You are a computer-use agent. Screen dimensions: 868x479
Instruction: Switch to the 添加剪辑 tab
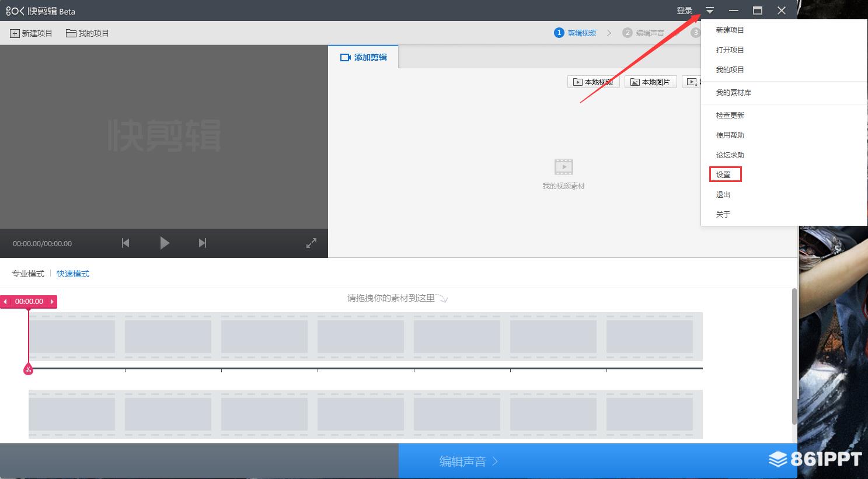coord(363,57)
